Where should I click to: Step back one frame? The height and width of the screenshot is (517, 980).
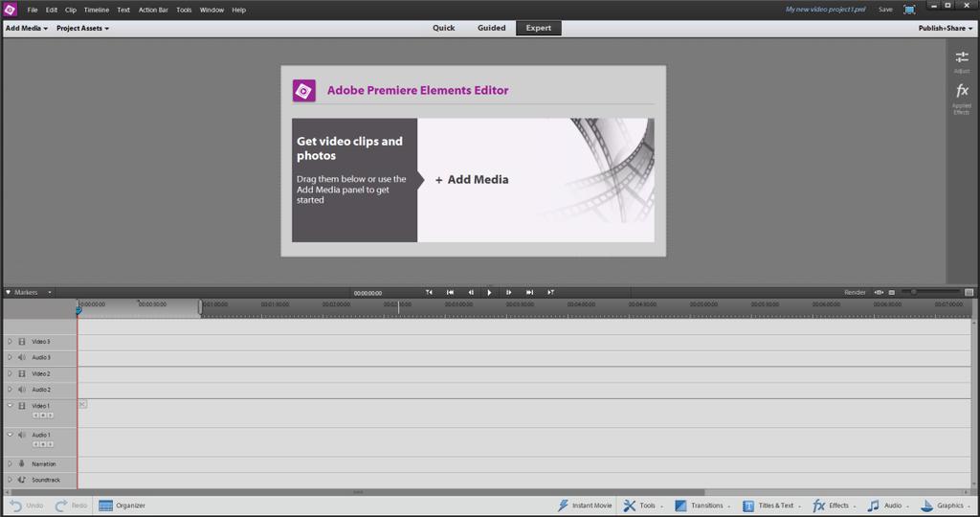click(x=471, y=292)
